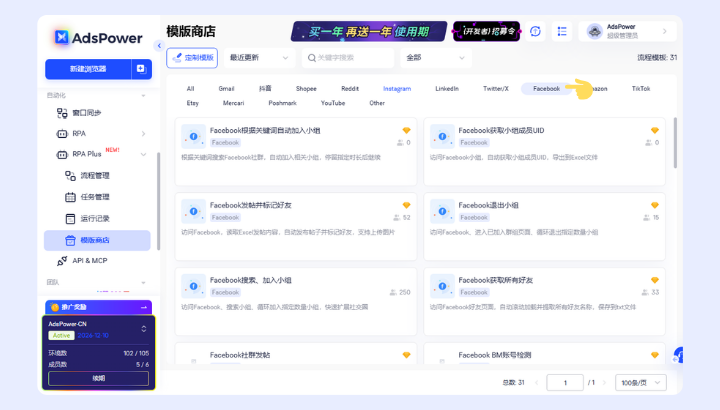Click Facebook icon on 获取所有好友 card
The height and width of the screenshot is (410, 720).
(x=442, y=286)
